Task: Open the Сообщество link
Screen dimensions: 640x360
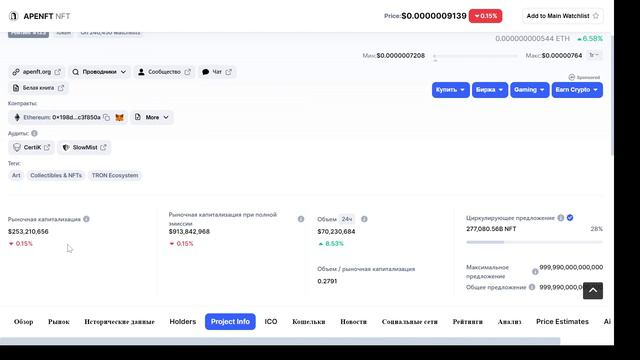Action: pos(164,72)
